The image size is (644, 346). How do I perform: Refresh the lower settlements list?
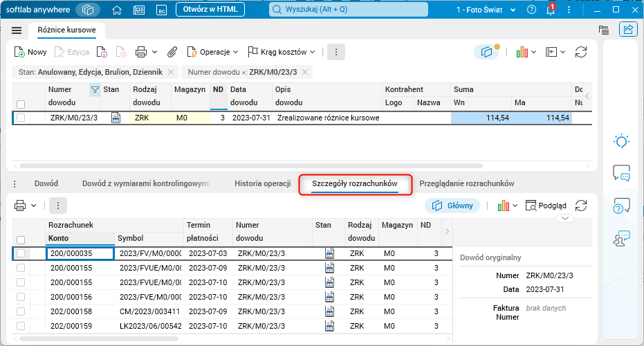click(x=581, y=206)
